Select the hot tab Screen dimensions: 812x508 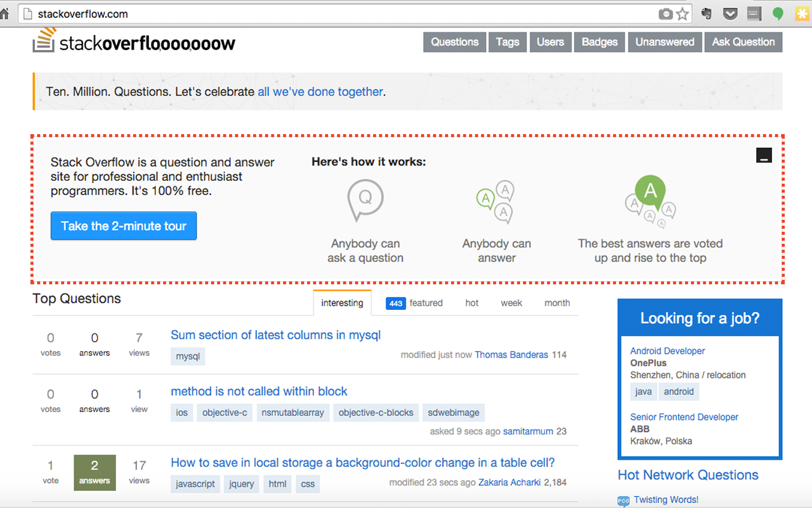pyautogui.click(x=472, y=303)
